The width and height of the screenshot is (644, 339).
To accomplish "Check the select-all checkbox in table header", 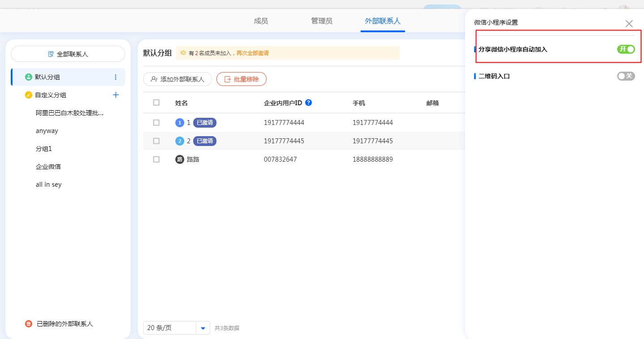I will (x=156, y=103).
